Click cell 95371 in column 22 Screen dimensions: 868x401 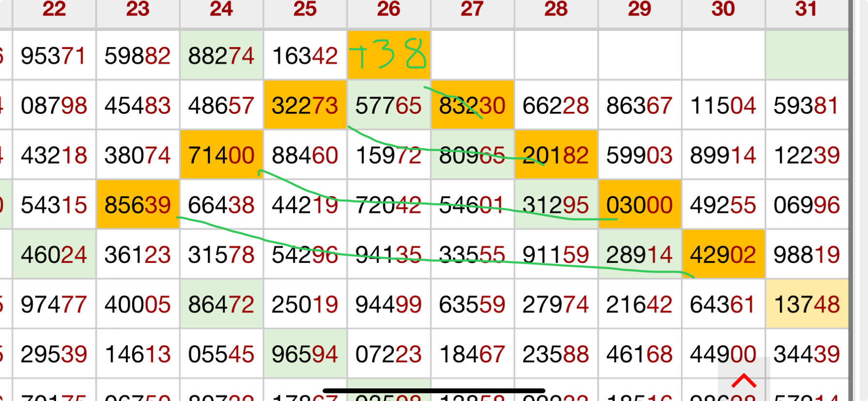point(54,56)
